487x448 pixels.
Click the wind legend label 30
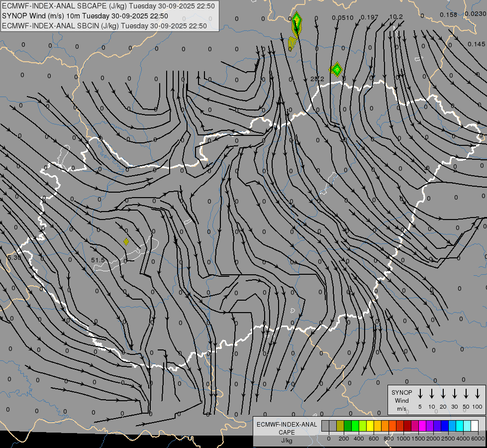pyautogui.click(x=454, y=407)
